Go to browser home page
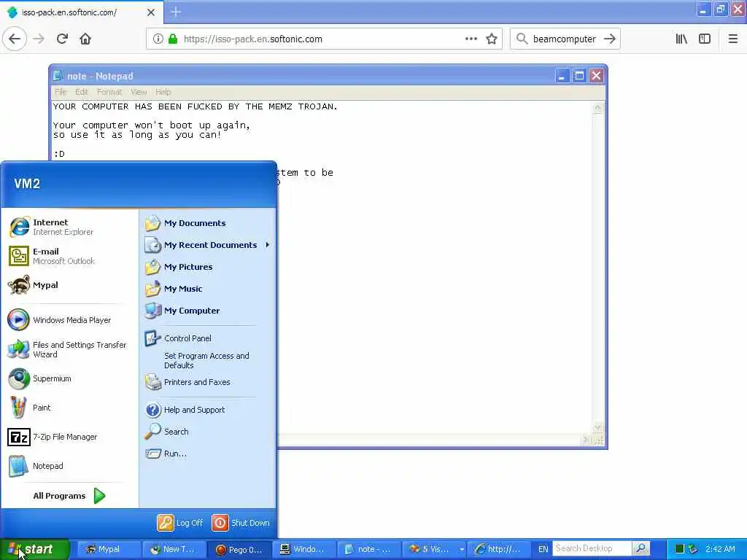The image size is (747, 560). (x=85, y=39)
